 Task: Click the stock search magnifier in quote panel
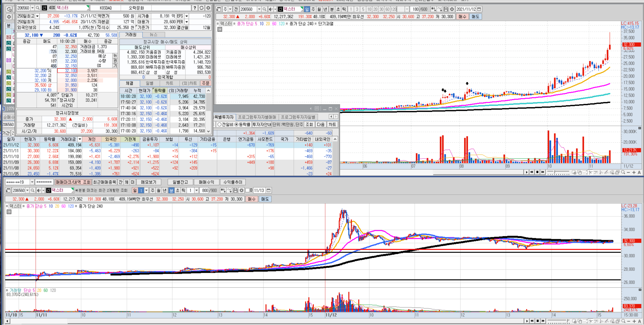pos(38,8)
